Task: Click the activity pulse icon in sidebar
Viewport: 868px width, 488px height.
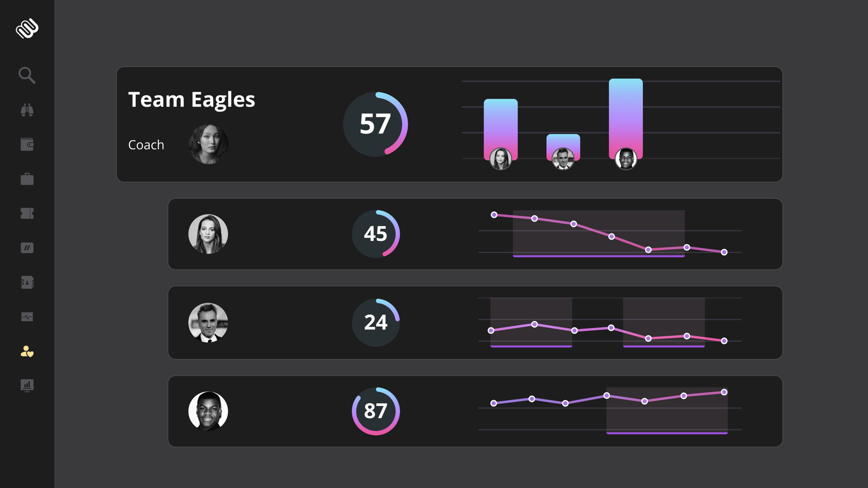Action: [x=27, y=317]
